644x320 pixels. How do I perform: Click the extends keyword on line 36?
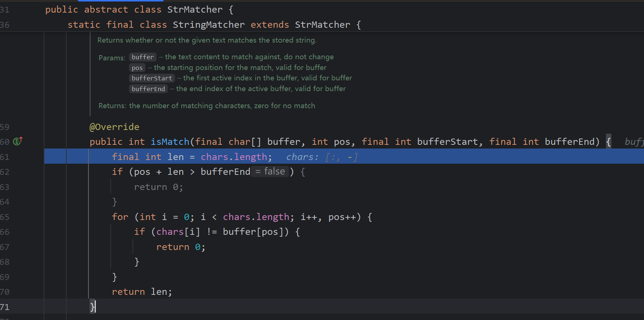[270, 25]
